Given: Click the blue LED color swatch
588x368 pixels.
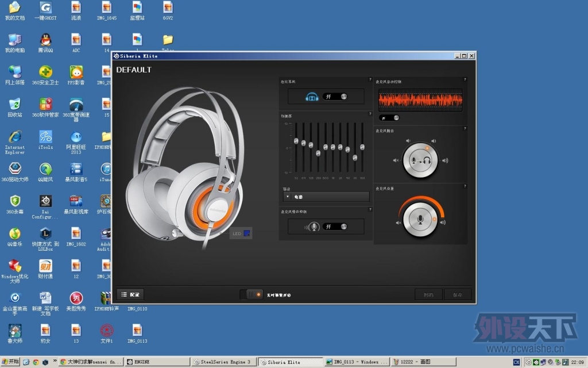Looking at the screenshot, I should pos(247,233).
